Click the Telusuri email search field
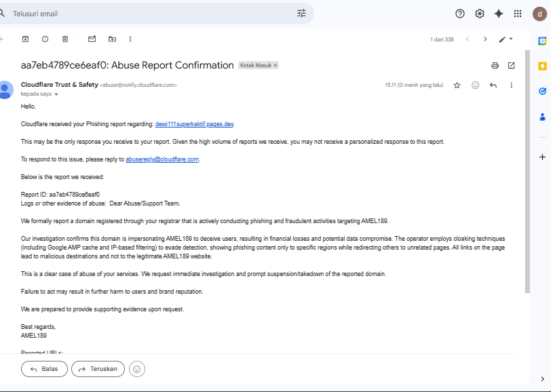The height and width of the screenshot is (392, 551). coord(151,14)
